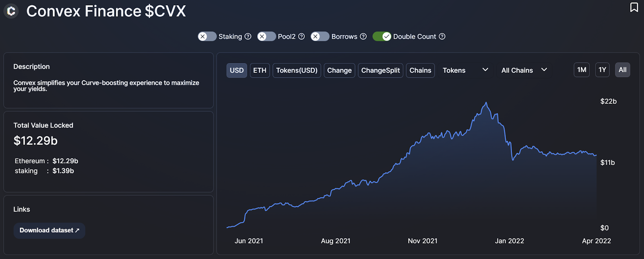This screenshot has width=644, height=259.
Task: Enable the Pool2 toggle
Action: [266, 36]
